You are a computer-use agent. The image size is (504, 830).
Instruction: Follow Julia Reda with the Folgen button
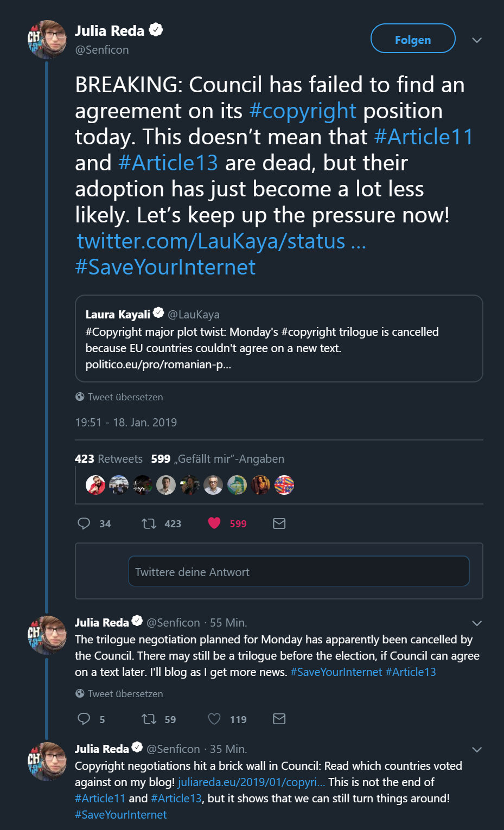[x=413, y=39]
